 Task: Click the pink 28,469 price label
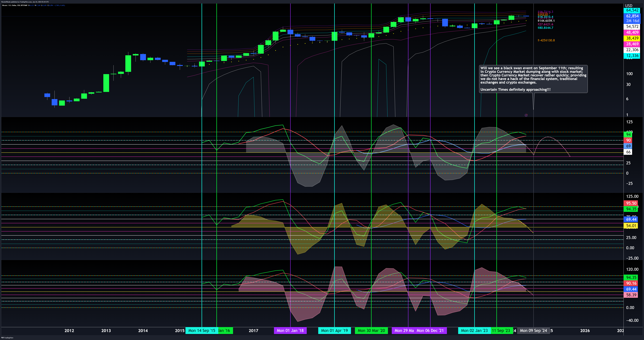pos(632,44)
